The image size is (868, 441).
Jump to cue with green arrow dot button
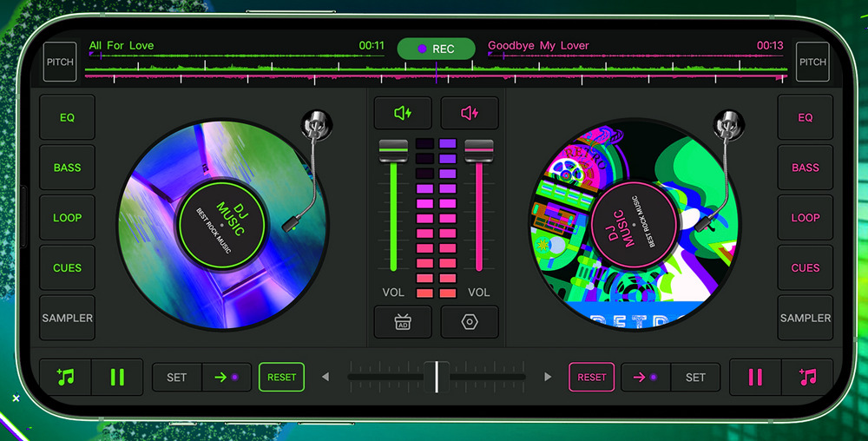click(x=227, y=378)
